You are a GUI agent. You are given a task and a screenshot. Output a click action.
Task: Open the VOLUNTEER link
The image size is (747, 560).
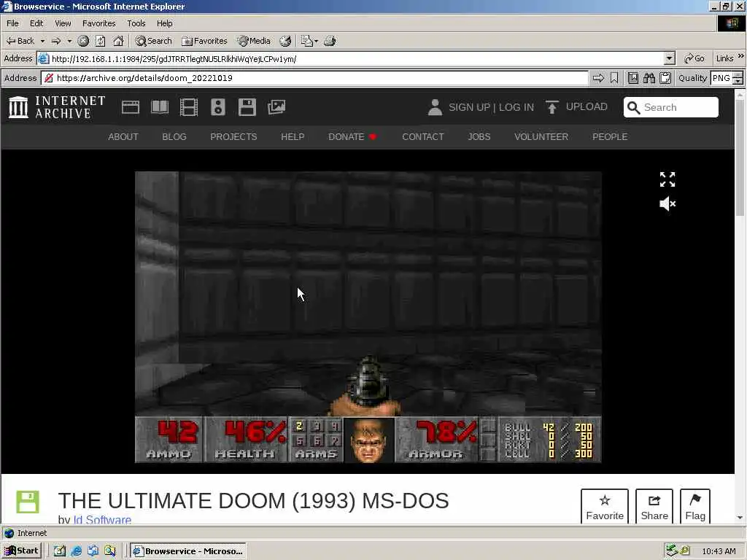(x=541, y=136)
